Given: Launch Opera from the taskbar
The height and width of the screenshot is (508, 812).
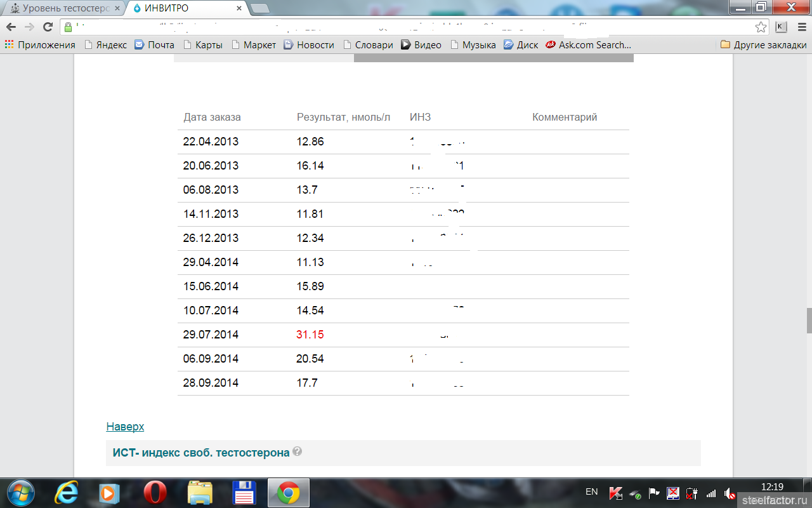Looking at the screenshot, I should point(155,493).
